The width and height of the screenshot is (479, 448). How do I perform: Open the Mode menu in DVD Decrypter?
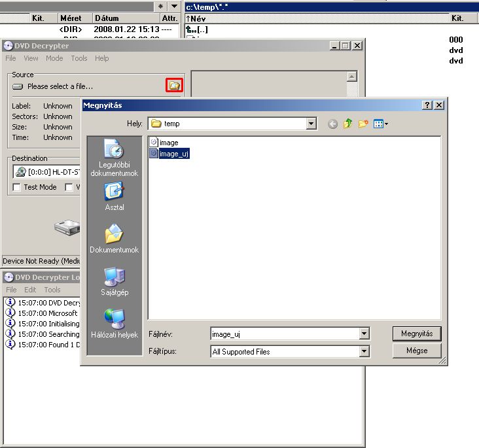click(54, 58)
